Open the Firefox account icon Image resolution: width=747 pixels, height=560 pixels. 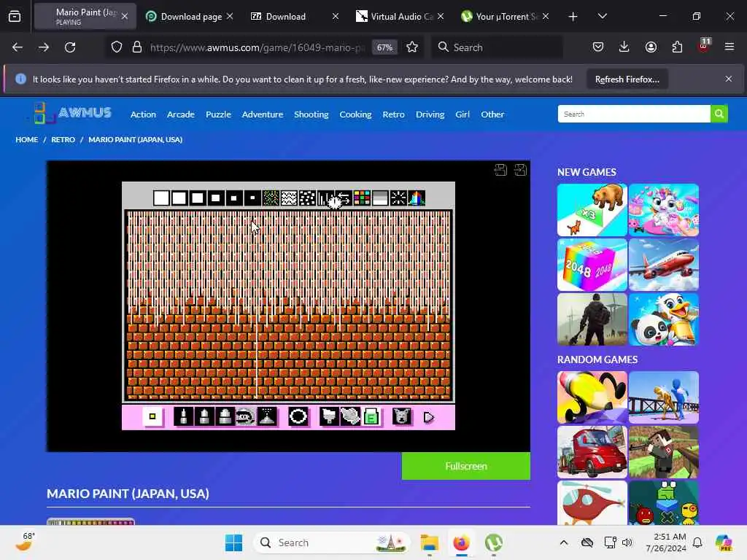(x=651, y=47)
